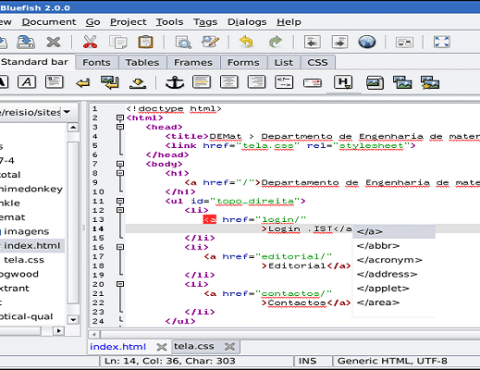The width and height of the screenshot is (480, 370).
Task: Select tela.css in file browser
Action: coord(24,260)
